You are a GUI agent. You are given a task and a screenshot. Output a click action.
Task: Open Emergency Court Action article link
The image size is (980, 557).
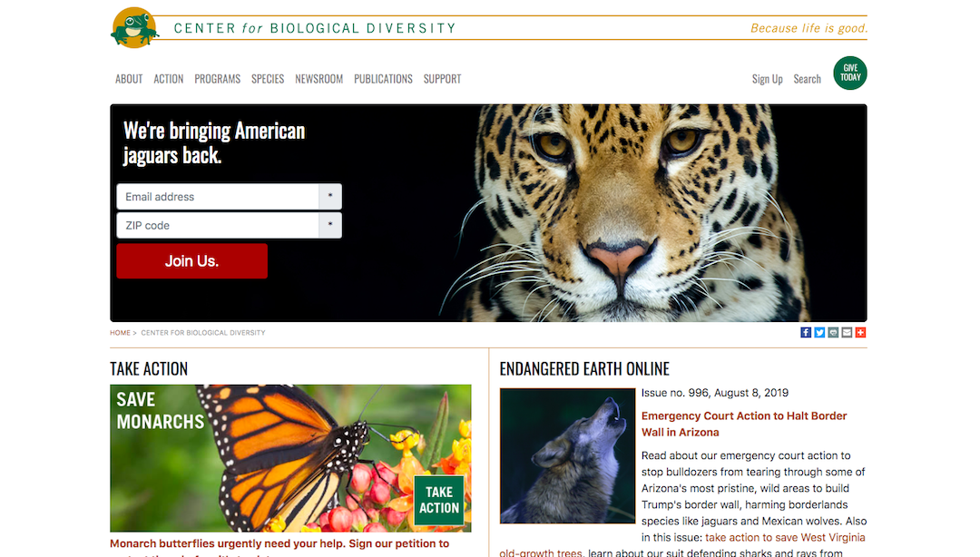(744, 424)
